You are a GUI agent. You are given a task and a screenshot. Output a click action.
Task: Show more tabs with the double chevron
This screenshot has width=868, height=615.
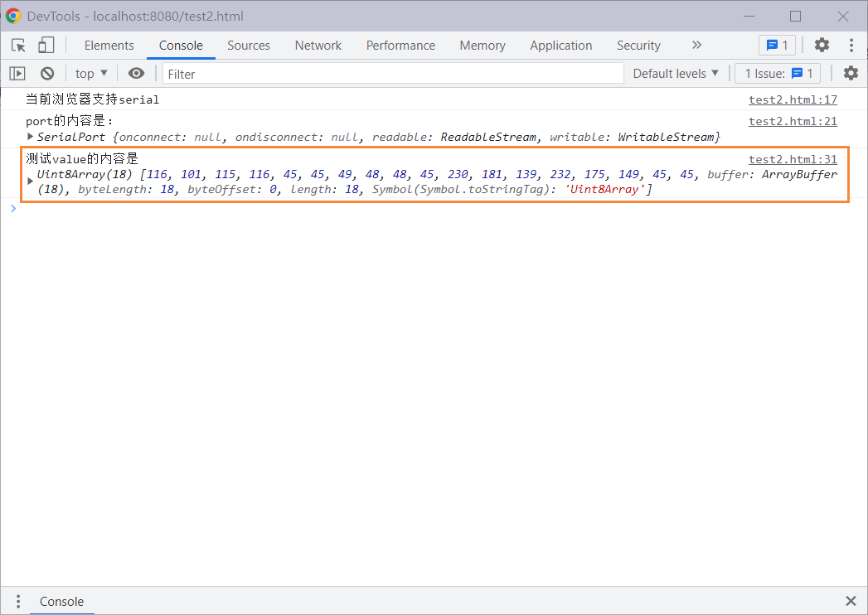click(697, 45)
